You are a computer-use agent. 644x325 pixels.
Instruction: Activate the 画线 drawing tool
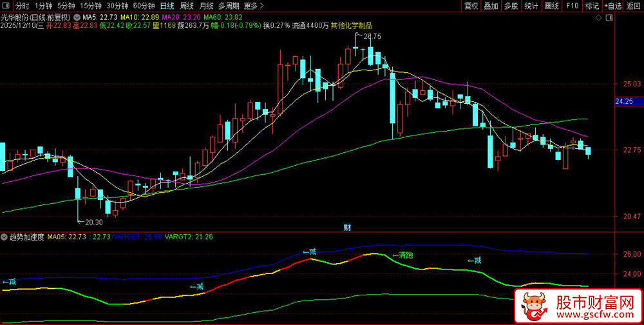coord(552,6)
